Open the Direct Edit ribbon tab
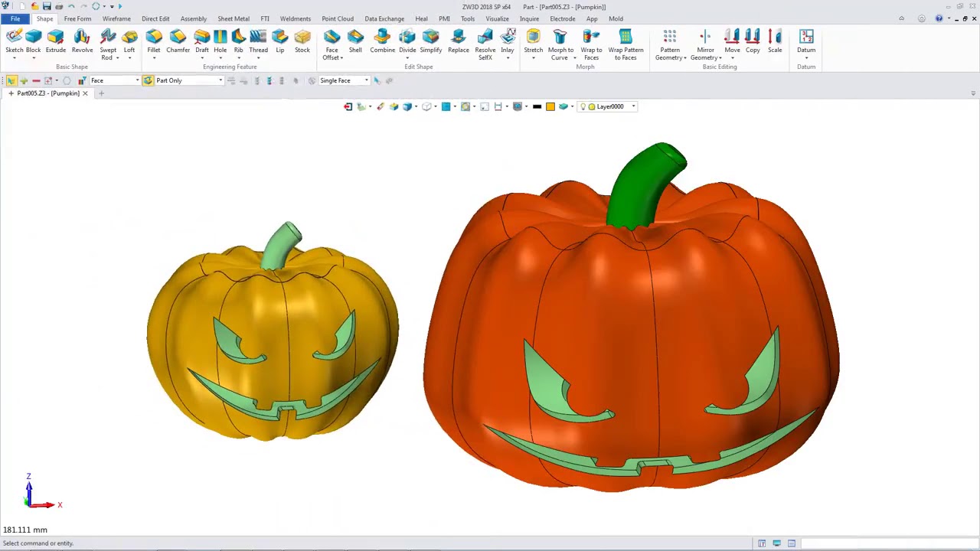This screenshot has height=551, width=980. click(x=155, y=18)
